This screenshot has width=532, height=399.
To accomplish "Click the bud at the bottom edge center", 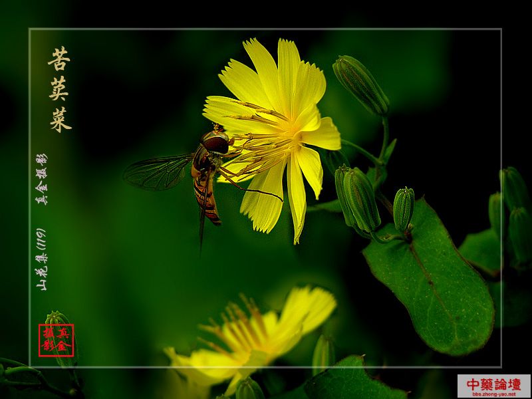I will (249, 389).
